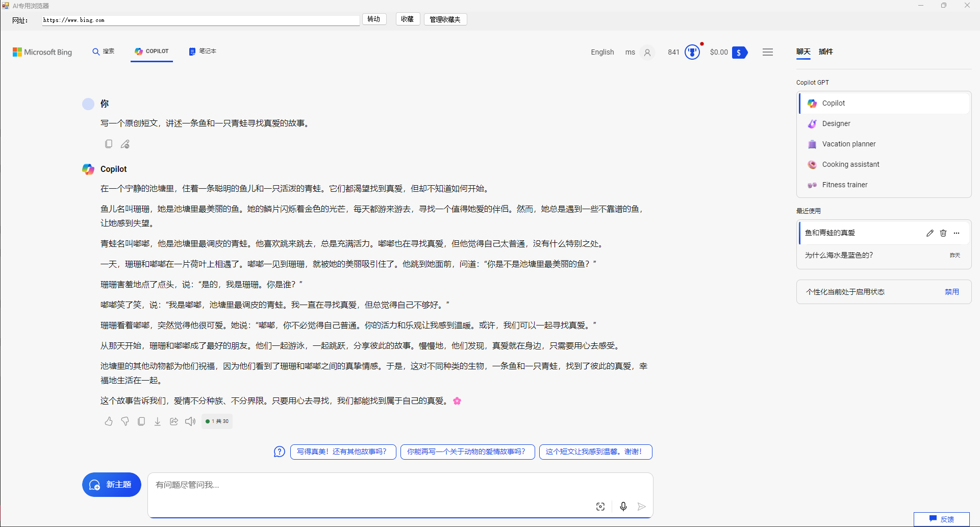Screen dimensions: 980x527
Task: Click the blue dollar wallet icon
Action: click(x=739, y=53)
